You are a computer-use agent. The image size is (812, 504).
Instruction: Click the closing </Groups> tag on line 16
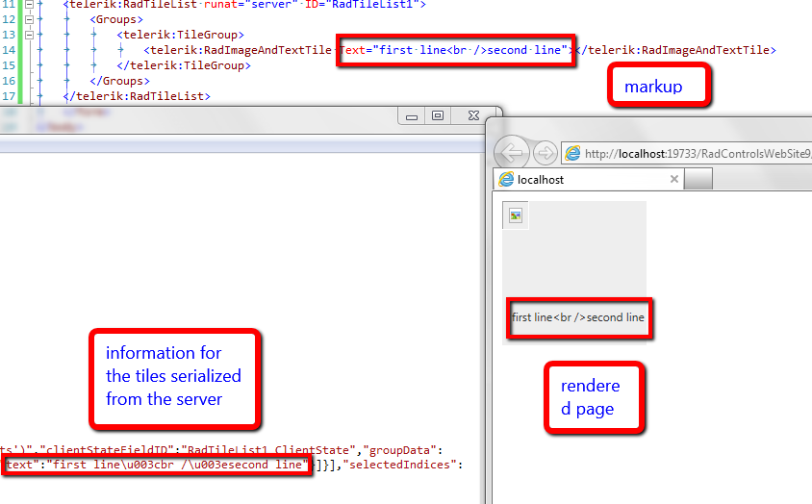pyautogui.click(x=119, y=81)
